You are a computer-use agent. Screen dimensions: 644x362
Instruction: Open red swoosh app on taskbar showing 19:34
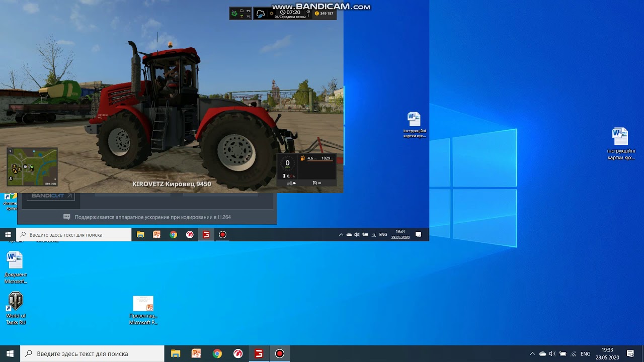click(x=190, y=235)
